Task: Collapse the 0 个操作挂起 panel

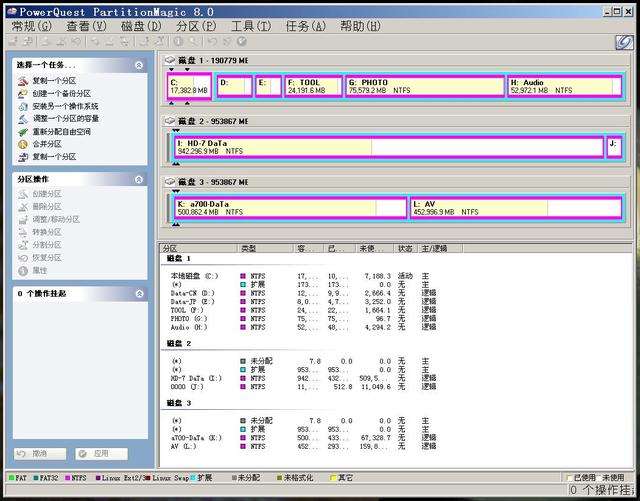Action: click(x=139, y=294)
